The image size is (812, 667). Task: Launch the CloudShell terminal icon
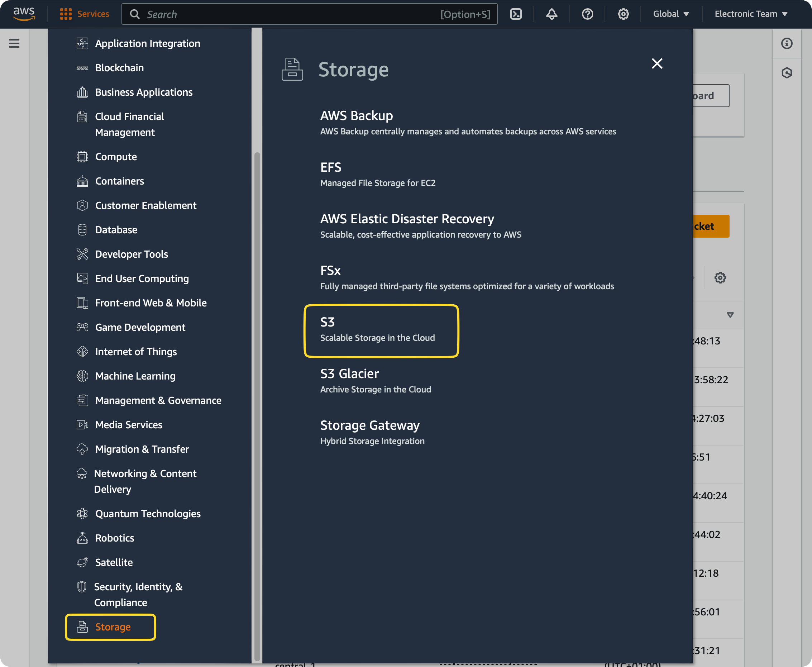click(x=516, y=14)
